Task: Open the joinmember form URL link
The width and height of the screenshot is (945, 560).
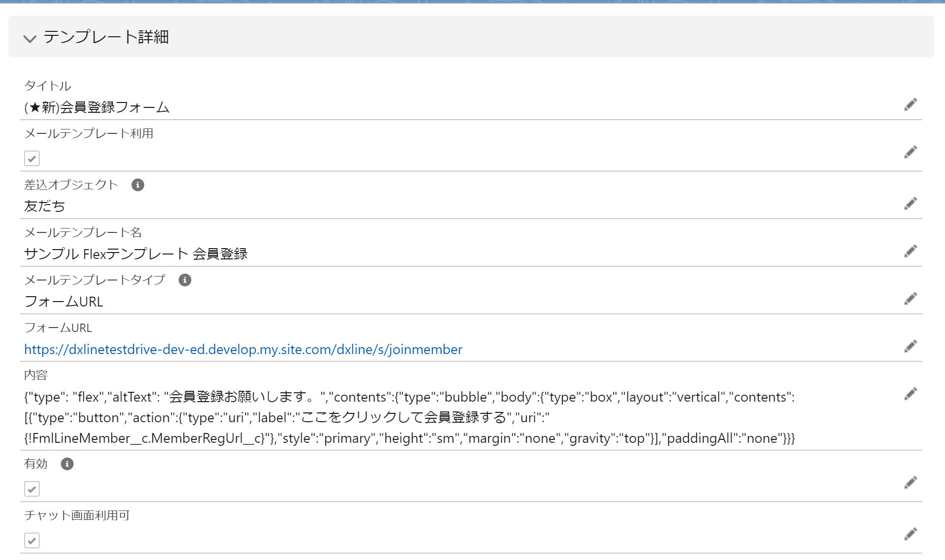Action: [x=243, y=349]
